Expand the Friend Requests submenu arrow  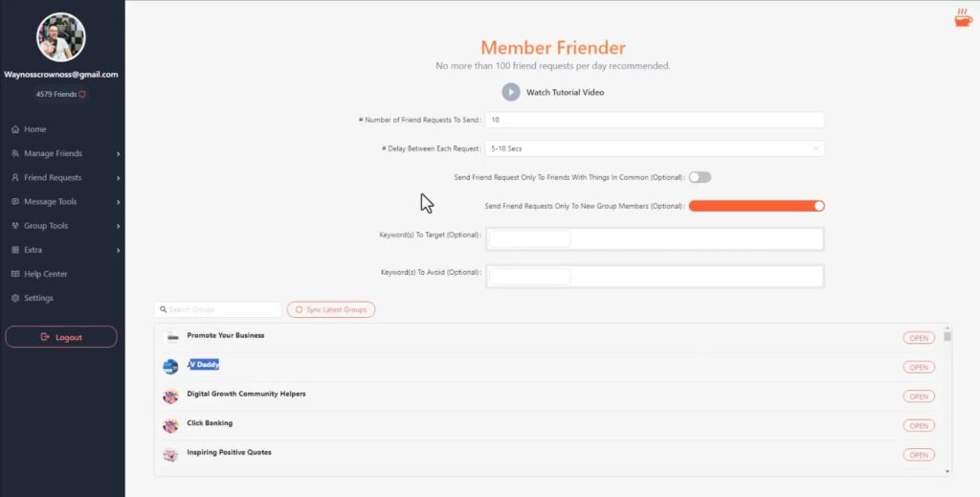coord(118,178)
